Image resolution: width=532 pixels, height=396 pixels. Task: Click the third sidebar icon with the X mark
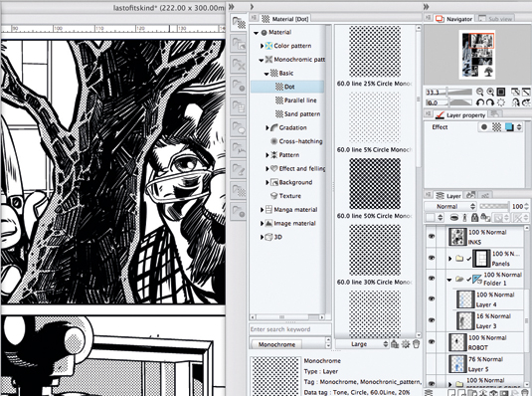[x=239, y=64]
